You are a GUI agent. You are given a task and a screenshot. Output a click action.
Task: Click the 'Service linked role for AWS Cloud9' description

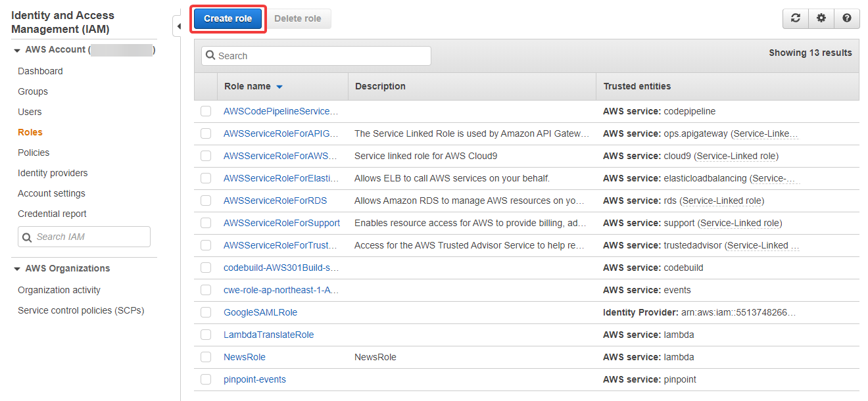(x=427, y=156)
